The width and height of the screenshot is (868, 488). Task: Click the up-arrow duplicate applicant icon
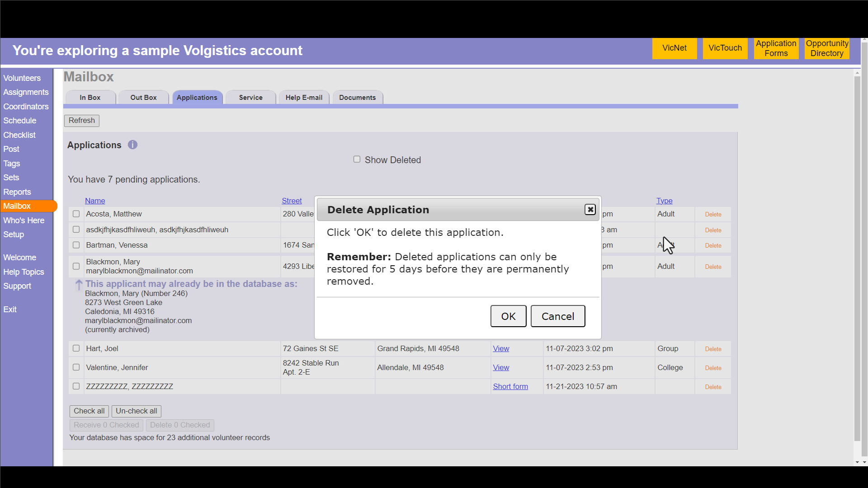point(79,285)
